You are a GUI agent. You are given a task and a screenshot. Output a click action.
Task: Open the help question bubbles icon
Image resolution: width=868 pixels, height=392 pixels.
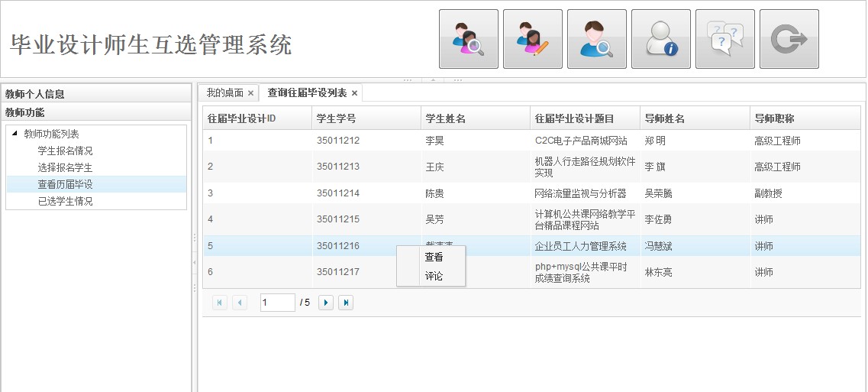[725, 39]
